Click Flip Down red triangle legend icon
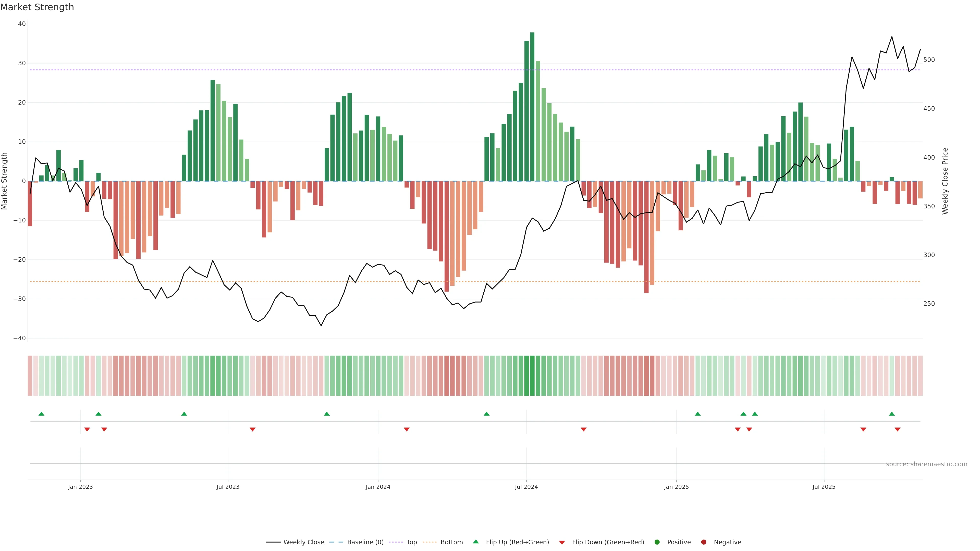Image resolution: width=980 pixels, height=551 pixels. [562, 543]
